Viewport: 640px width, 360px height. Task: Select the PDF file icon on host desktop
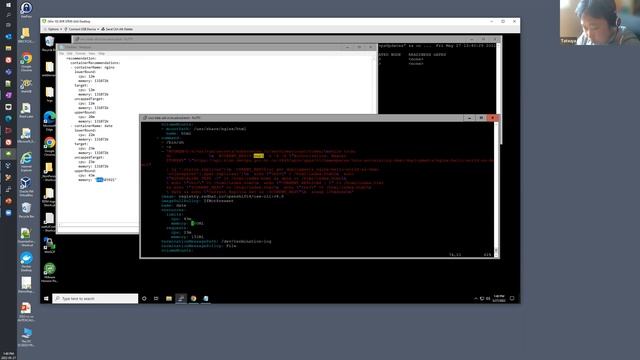[26, 311]
